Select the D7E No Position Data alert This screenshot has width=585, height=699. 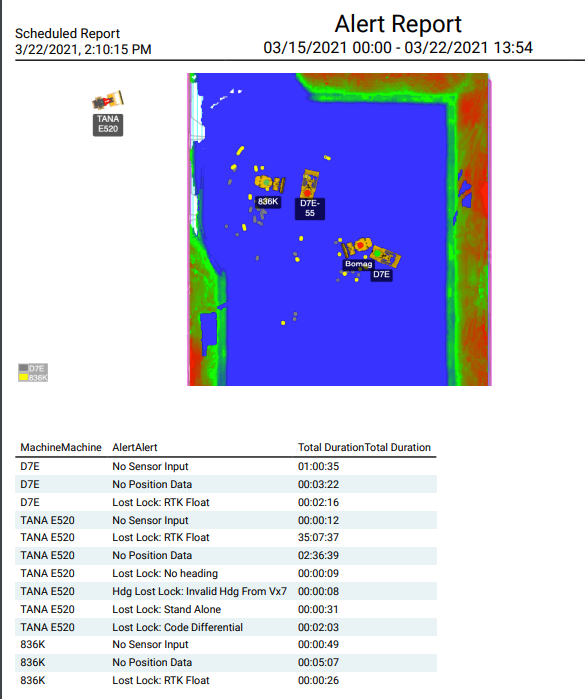pyautogui.click(x=152, y=484)
